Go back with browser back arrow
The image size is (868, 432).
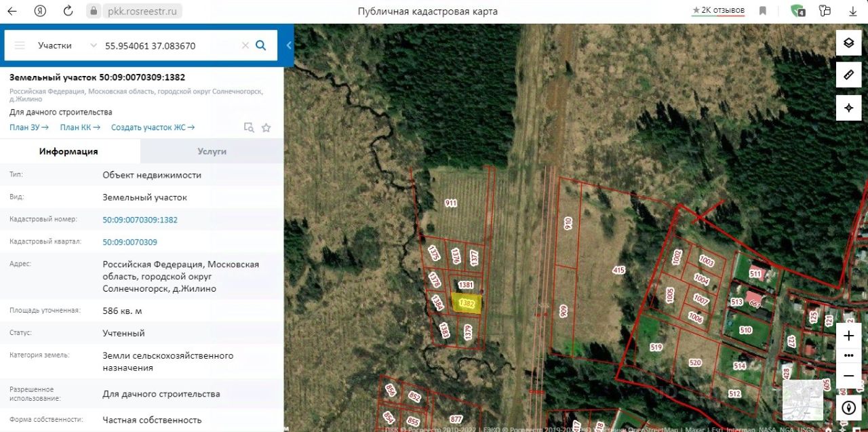[12, 11]
